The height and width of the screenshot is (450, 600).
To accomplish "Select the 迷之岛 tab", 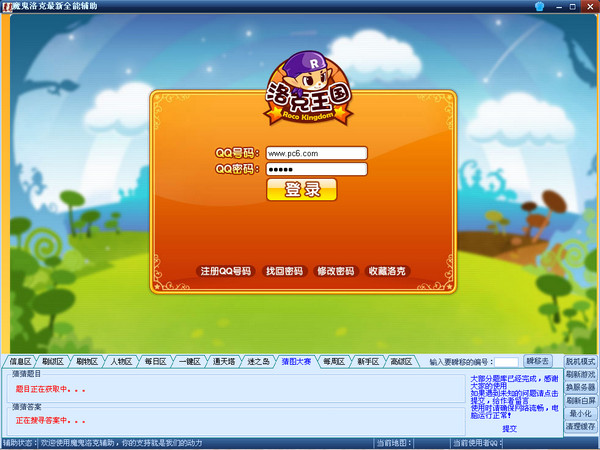I will click(258, 362).
